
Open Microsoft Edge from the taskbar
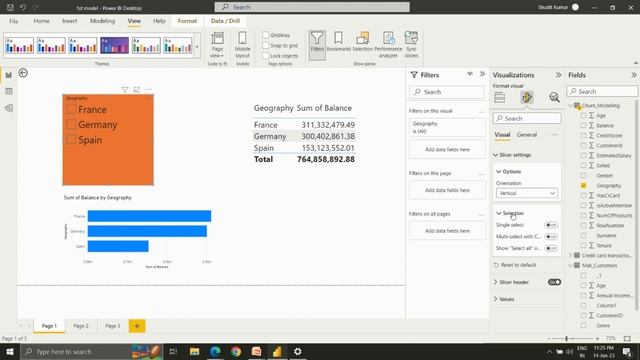point(215,351)
